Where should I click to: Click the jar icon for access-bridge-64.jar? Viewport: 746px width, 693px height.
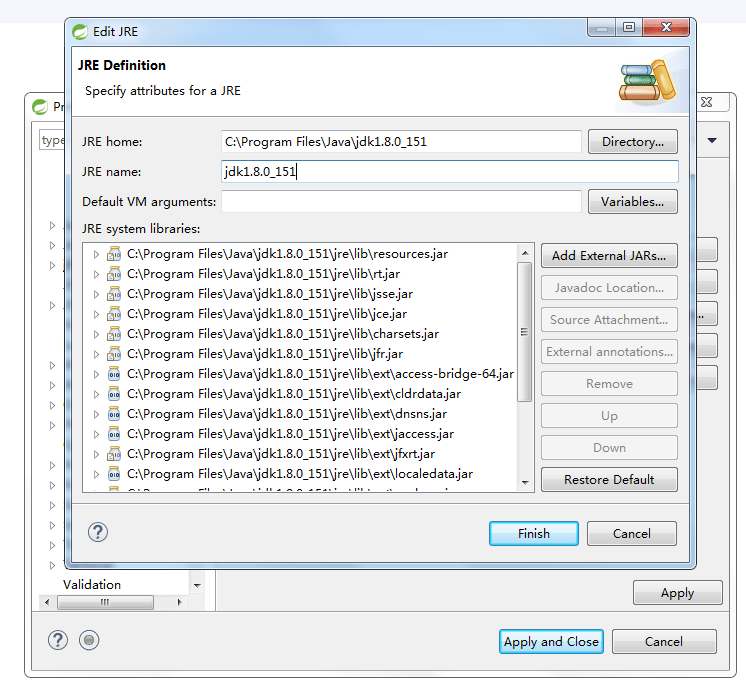tap(114, 374)
